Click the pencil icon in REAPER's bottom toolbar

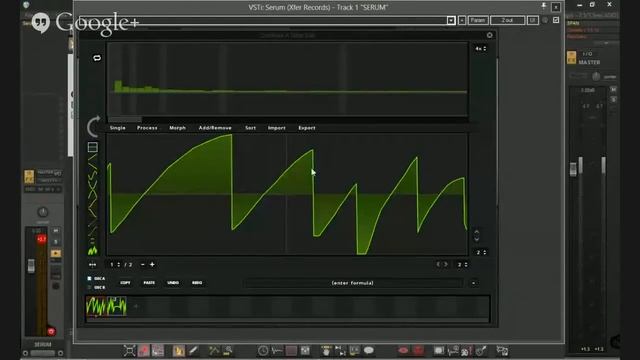point(193,351)
